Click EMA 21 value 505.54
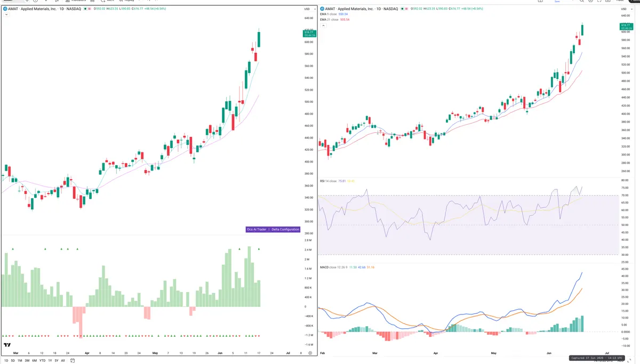The height and width of the screenshot is (364, 640). click(345, 20)
